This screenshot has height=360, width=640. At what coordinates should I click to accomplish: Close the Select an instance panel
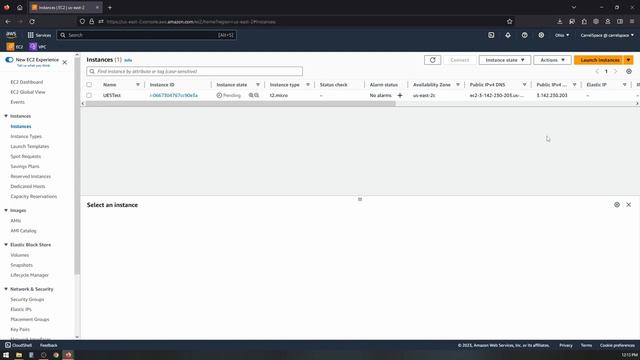pyautogui.click(x=629, y=204)
